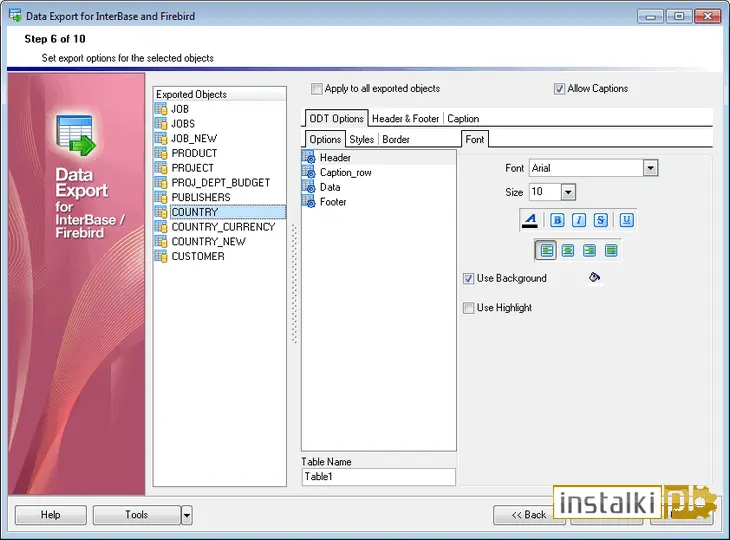The width and height of the screenshot is (730, 540).
Task: Click the PRODUCT table icon
Action: 161,153
